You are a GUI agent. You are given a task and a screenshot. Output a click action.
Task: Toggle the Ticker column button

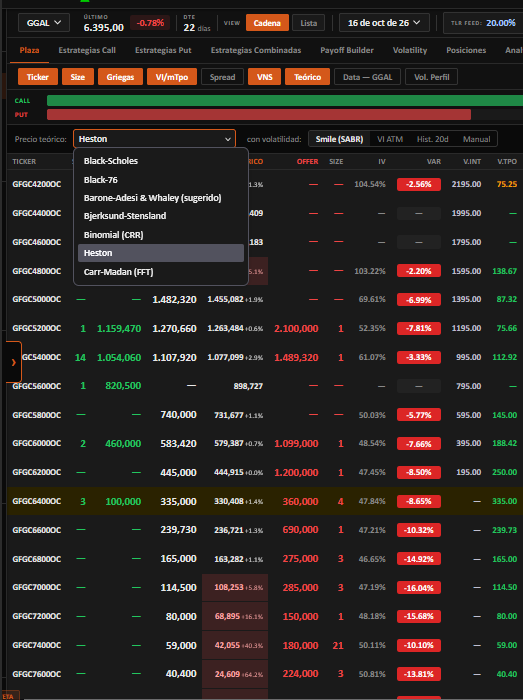tap(38, 77)
